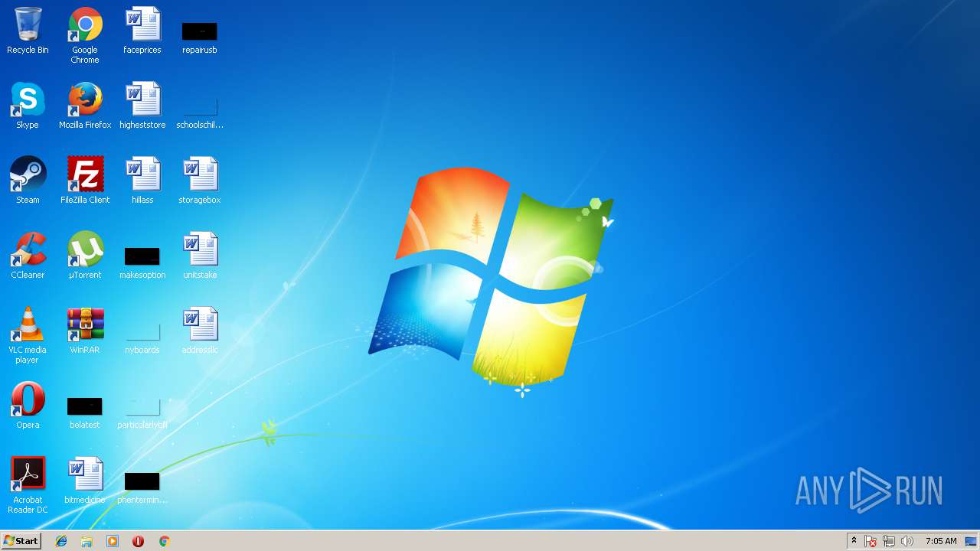
Task: Launch Chrome from the taskbar
Action: pos(164,541)
